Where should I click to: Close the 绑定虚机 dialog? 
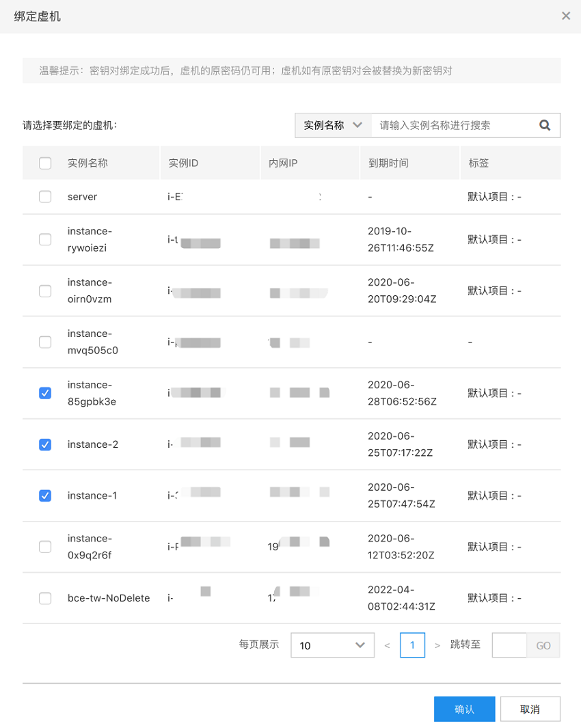[566, 16]
